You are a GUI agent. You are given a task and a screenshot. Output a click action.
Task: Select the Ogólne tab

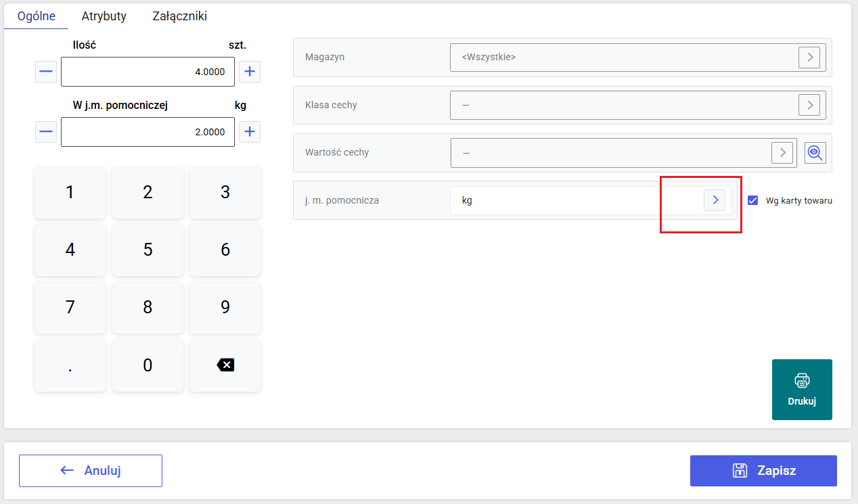37,16
